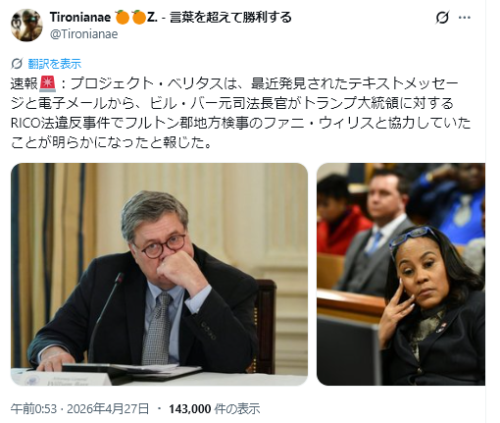
Task: Click the red siren emoji after 速報
Action: pyautogui.click(x=48, y=84)
